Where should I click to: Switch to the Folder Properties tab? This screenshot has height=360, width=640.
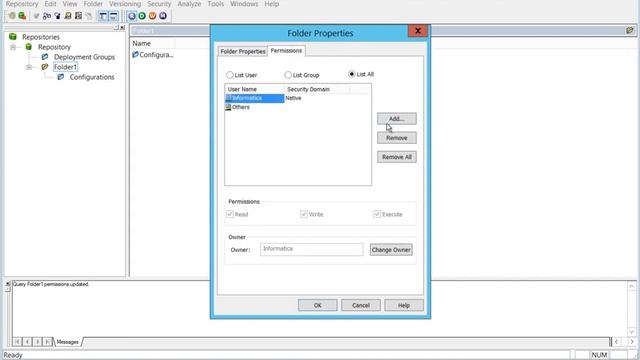click(243, 51)
